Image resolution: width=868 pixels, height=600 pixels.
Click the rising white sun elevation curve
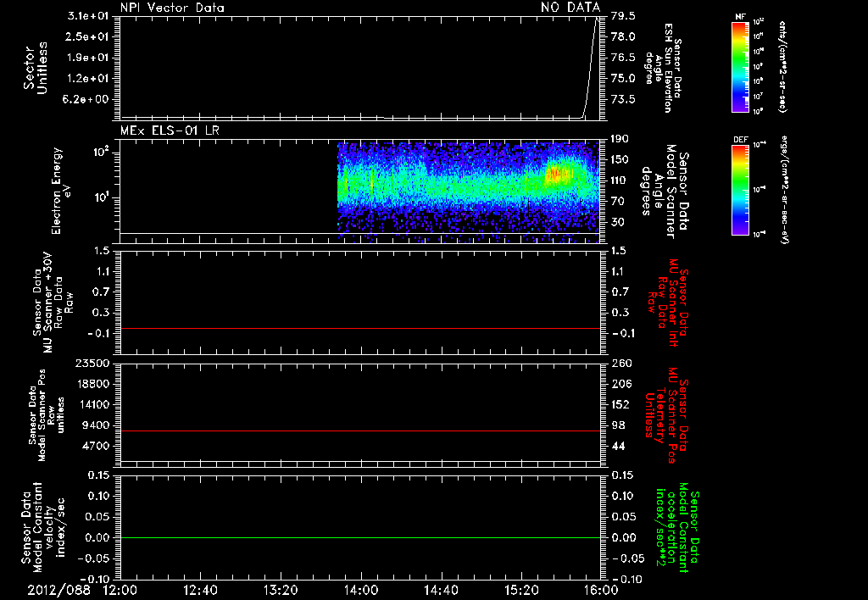pyautogui.click(x=590, y=66)
